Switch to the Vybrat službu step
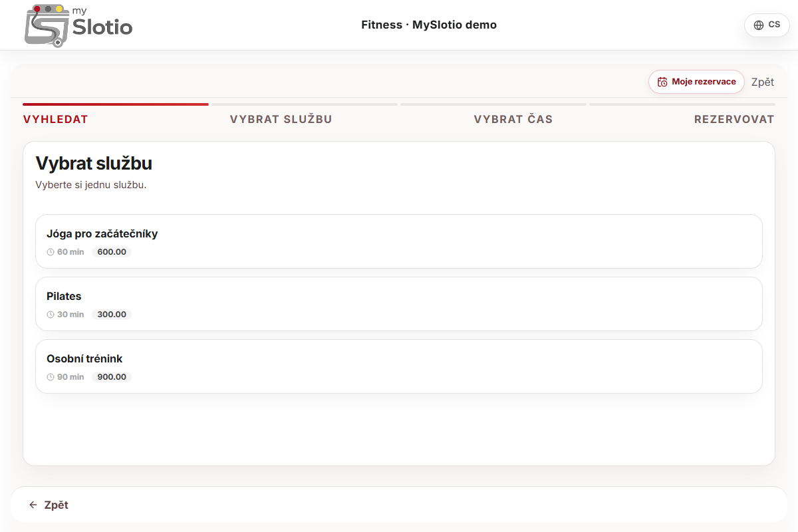Screen dimensions: 798x532 coord(281,120)
